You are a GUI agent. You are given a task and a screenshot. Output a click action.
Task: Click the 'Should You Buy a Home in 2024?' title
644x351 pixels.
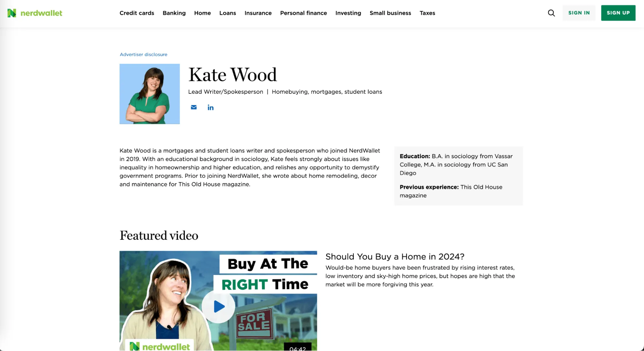pyautogui.click(x=395, y=257)
